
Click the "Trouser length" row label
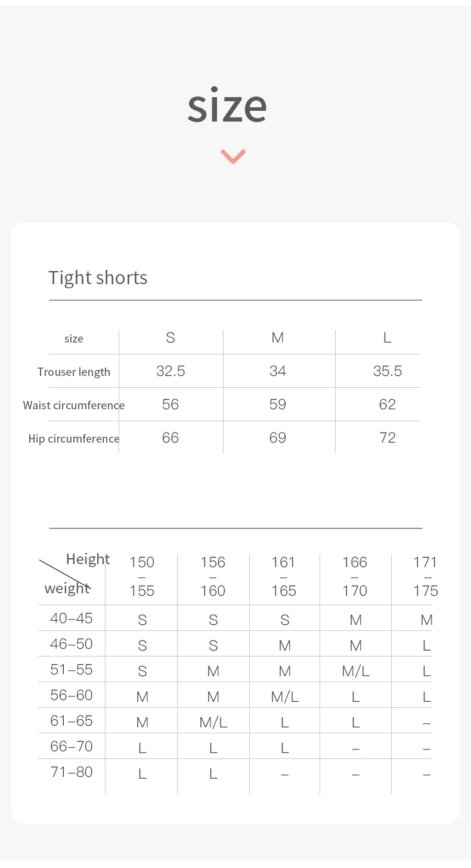coord(74,372)
